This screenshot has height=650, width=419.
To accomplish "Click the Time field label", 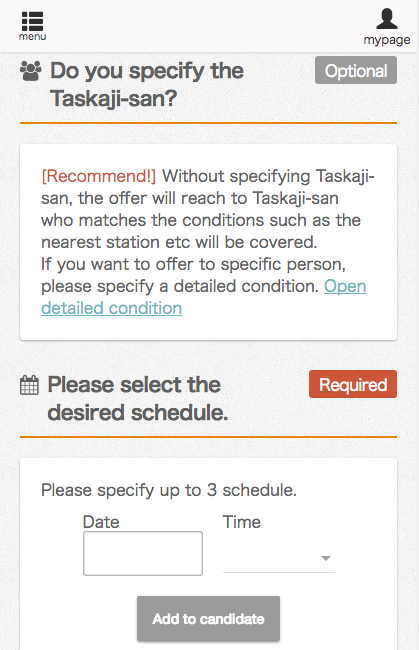I will click(x=242, y=522).
